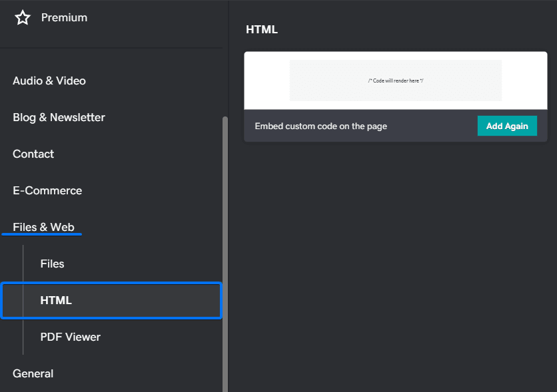
Task: Open the Audio & Video category
Action: click(x=49, y=81)
